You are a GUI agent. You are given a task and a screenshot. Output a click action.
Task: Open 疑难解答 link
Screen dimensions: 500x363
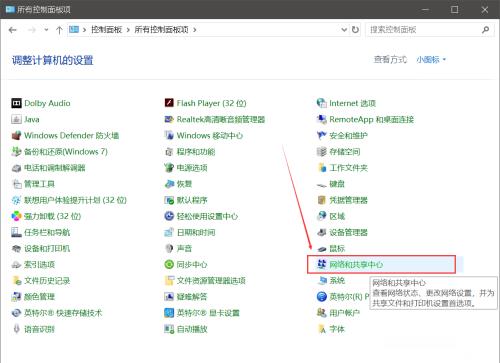(x=192, y=297)
